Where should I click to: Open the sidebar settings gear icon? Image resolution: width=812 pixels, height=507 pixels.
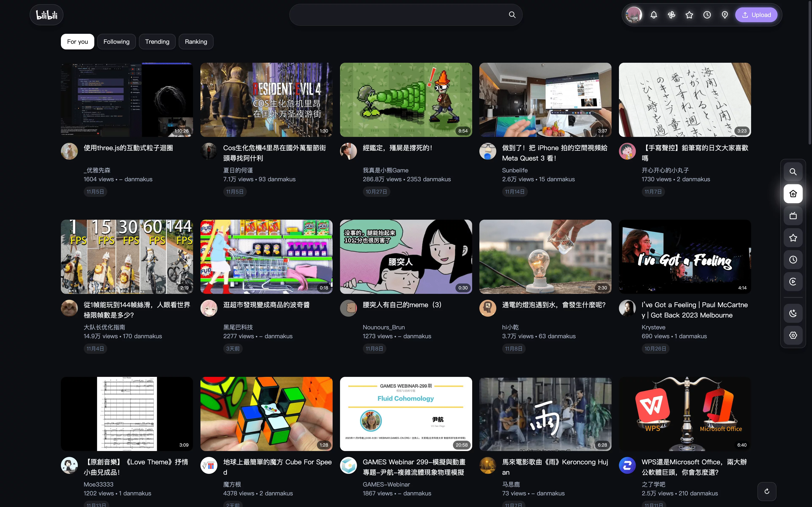pyautogui.click(x=793, y=335)
